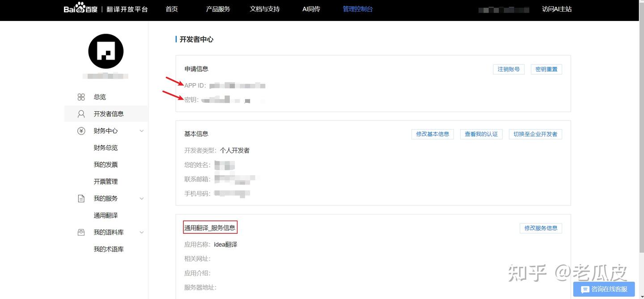Click the 开发者信息 person icon
Screen dimensions: 644x299
[81, 114]
